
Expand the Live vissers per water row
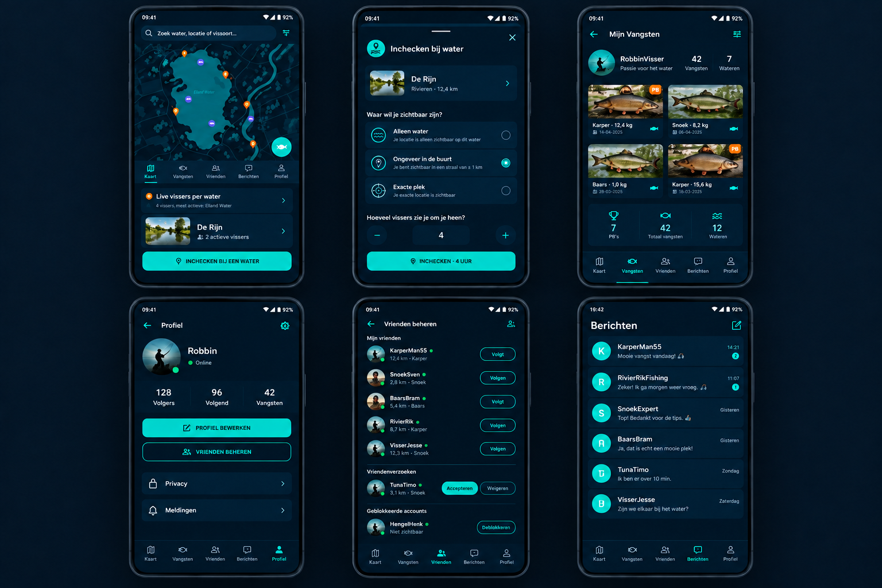pos(217,200)
